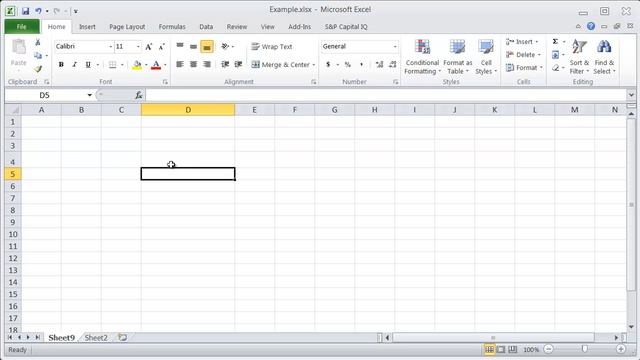640x360 pixels.
Task: Switch to the Page Layout tab
Action: click(x=127, y=27)
